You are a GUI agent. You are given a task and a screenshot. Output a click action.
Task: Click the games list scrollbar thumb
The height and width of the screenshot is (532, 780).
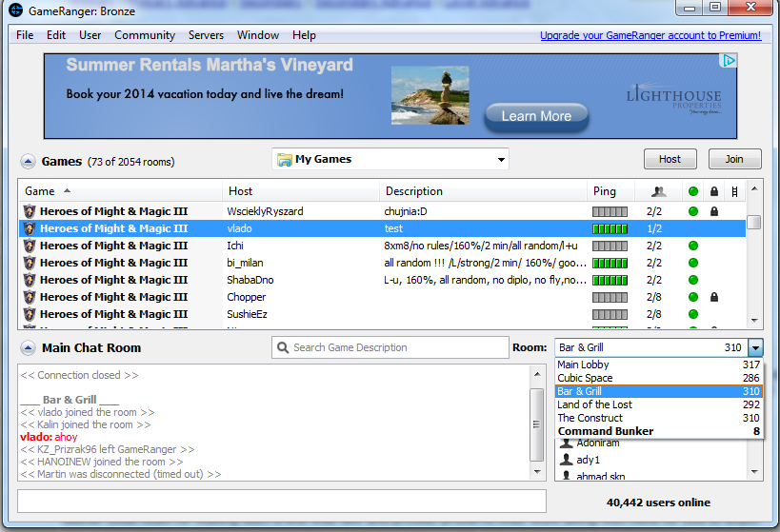coord(754,222)
